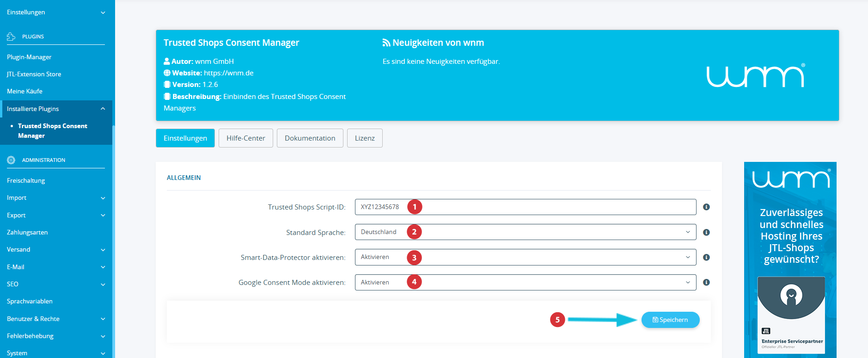Expand the Einstellungen sidebar menu
This screenshot has height=358, width=868.
(56, 12)
